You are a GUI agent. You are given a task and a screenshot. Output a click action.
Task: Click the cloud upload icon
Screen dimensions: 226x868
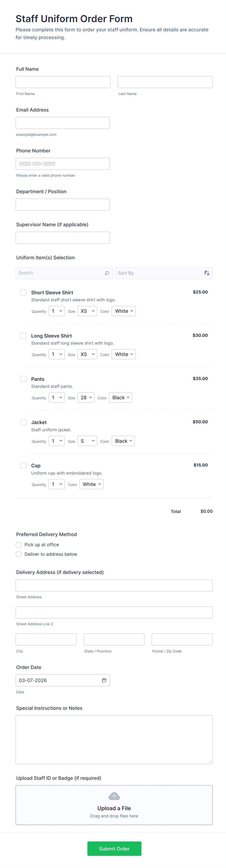(114, 796)
